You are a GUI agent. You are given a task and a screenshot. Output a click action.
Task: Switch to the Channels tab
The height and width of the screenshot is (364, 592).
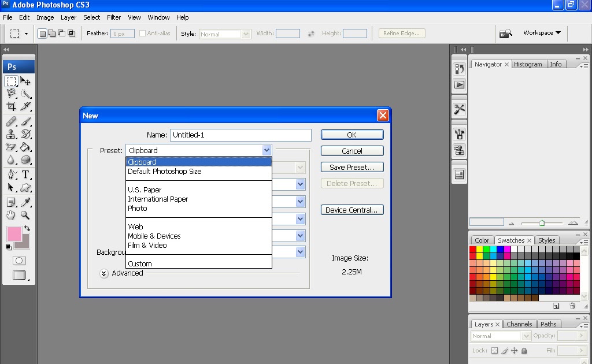click(x=519, y=324)
